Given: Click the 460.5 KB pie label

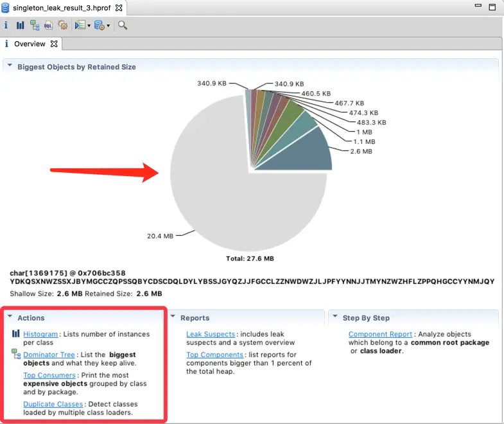Looking at the screenshot, I should (316, 94).
